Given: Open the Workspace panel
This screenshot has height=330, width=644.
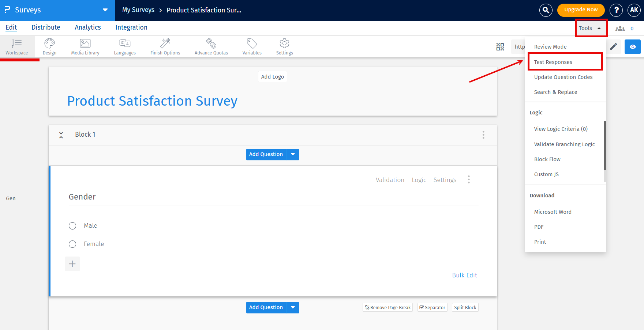Looking at the screenshot, I should tap(17, 46).
